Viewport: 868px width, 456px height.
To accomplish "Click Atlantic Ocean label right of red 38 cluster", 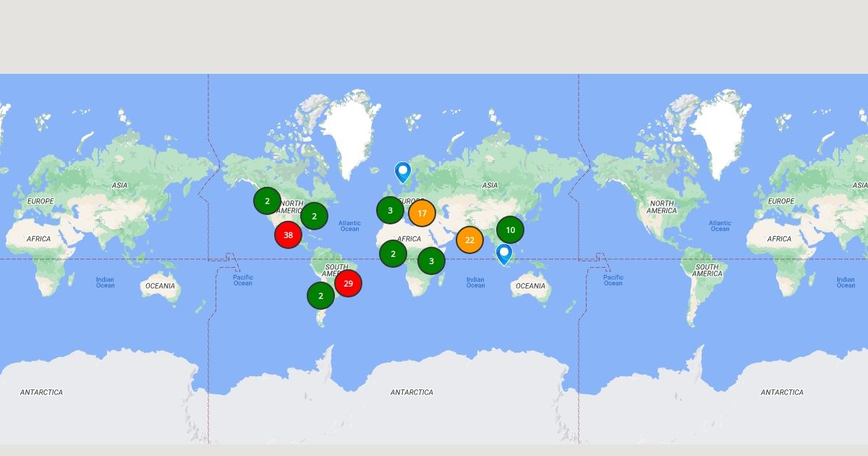I will (x=349, y=226).
